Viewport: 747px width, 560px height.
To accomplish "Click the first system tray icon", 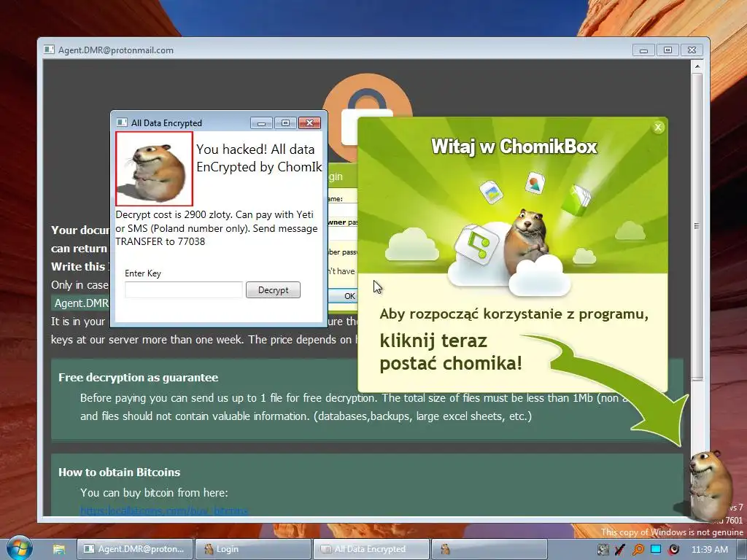I will [x=603, y=549].
